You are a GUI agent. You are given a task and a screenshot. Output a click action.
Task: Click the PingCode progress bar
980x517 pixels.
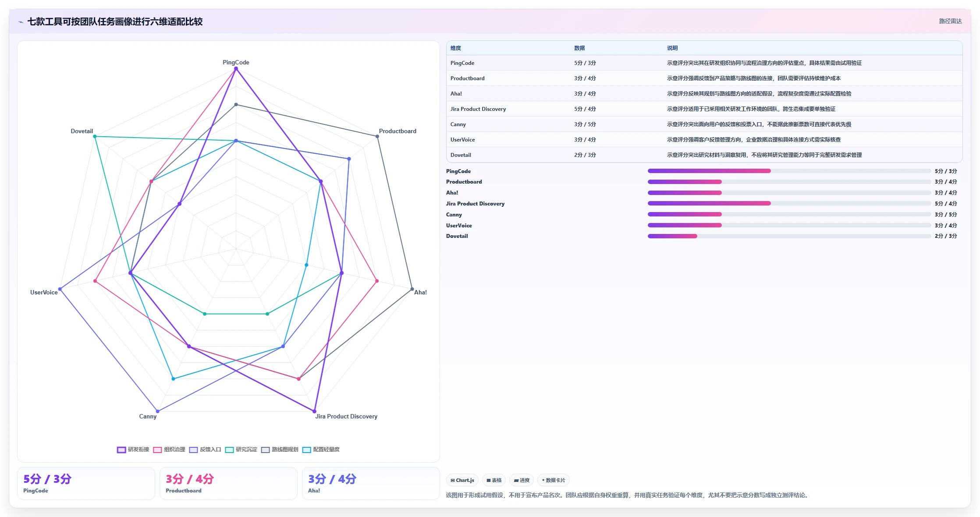(789, 171)
